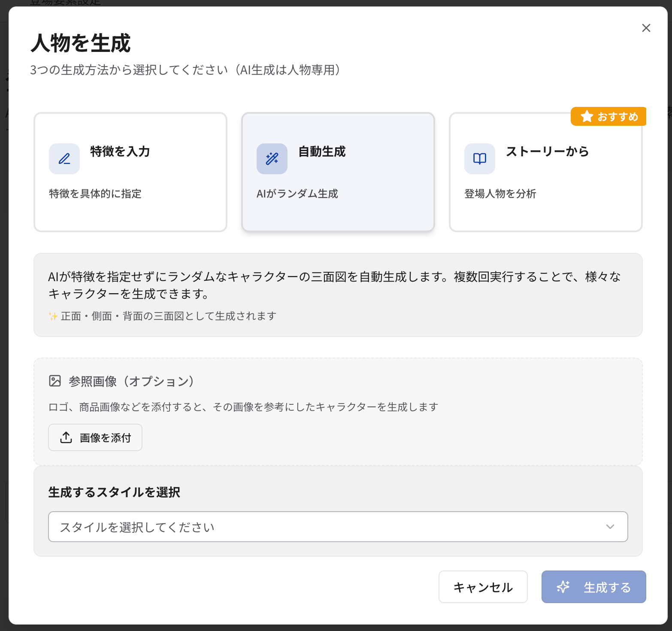Click the picture icon beside 参照画像
The width and height of the screenshot is (672, 631).
click(55, 381)
